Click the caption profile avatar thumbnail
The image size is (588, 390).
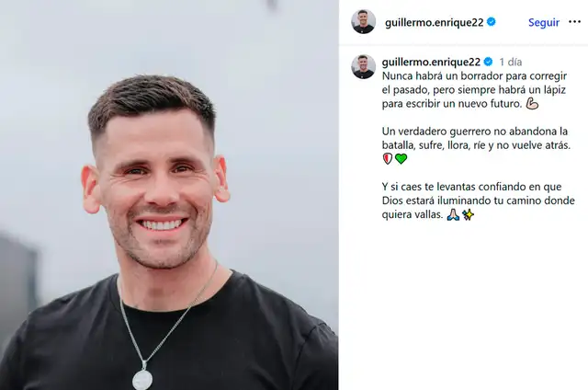pos(363,67)
